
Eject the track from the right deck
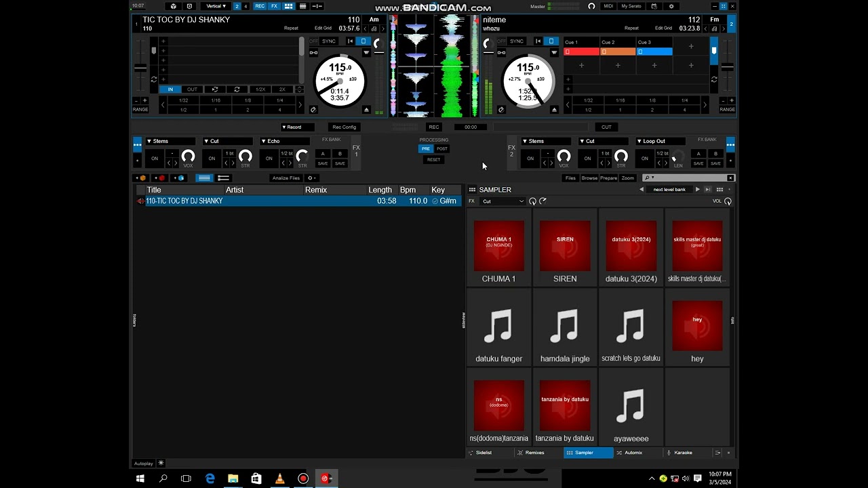(554, 110)
